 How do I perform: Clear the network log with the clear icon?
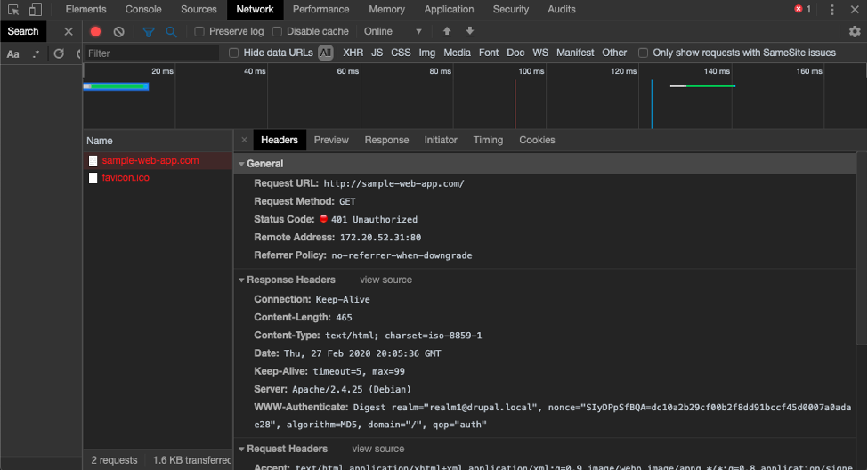coord(118,31)
